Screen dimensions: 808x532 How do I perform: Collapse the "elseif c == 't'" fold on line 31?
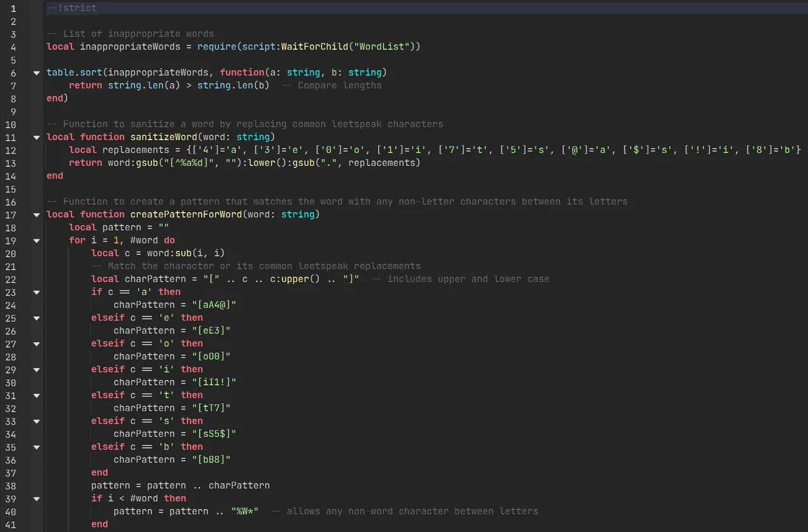click(x=37, y=395)
